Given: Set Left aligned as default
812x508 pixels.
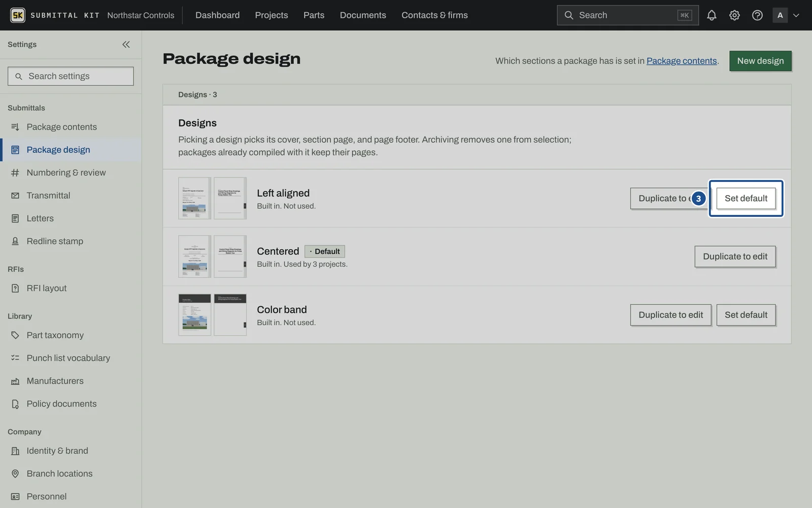Looking at the screenshot, I should click(x=746, y=199).
